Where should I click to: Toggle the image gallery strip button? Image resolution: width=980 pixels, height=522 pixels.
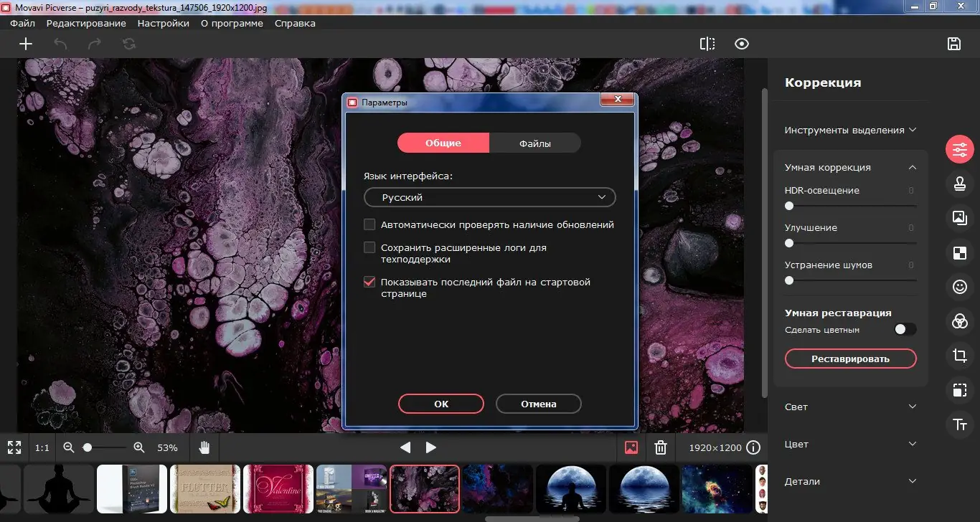631,447
